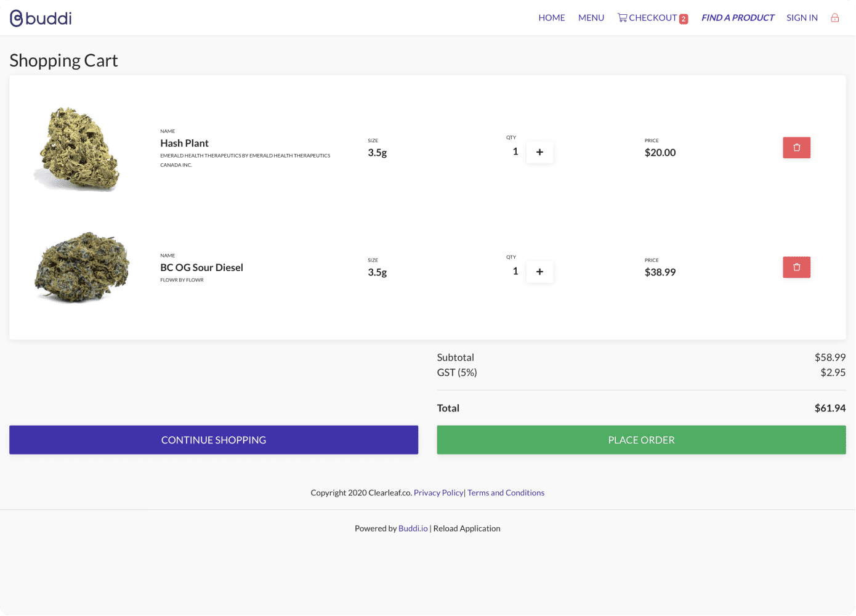Image resolution: width=856 pixels, height=616 pixels.
Task: Open Terms and Conditions link
Action: pyautogui.click(x=506, y=493)
